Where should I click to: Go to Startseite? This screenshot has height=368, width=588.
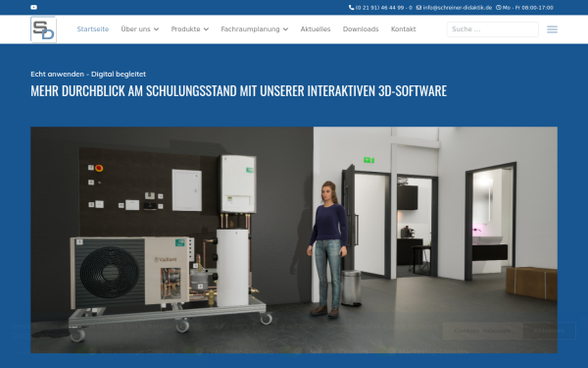click(x=93, y=29)
